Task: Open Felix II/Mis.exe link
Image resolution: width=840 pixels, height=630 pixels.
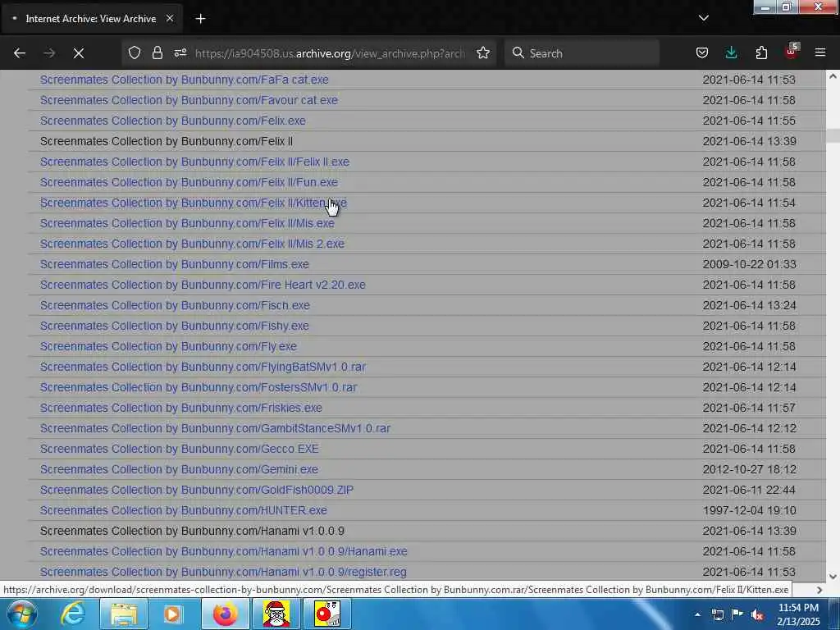Action: click(x=187, y=223)
